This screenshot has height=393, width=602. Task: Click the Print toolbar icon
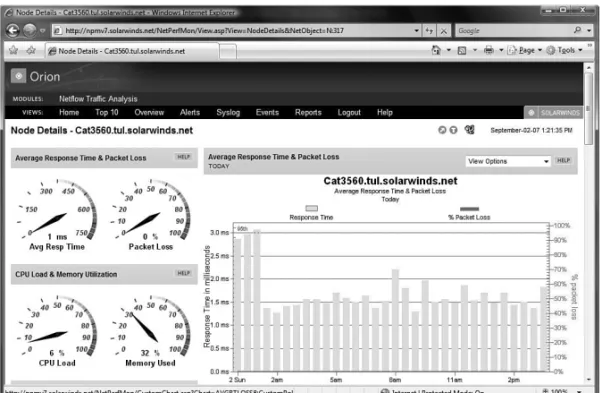[489, 50]
